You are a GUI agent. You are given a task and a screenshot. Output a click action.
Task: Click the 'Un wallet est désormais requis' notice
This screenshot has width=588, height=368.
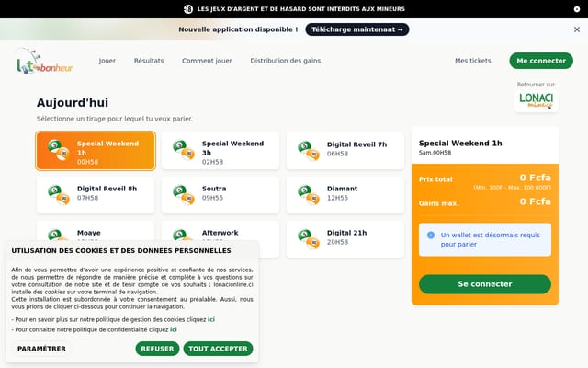(485, 239)
